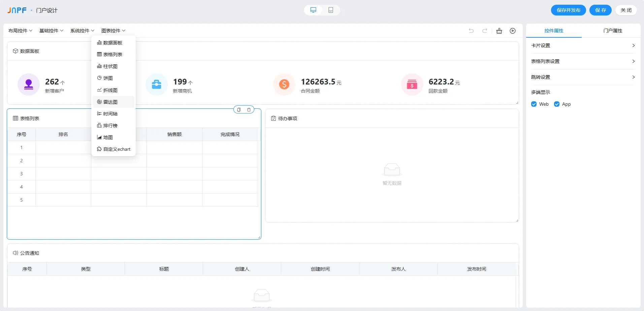This screenshot has width=644, height=311.
Task: Clear the canvas with the broom icon
Action: click(x=499, y=31)
